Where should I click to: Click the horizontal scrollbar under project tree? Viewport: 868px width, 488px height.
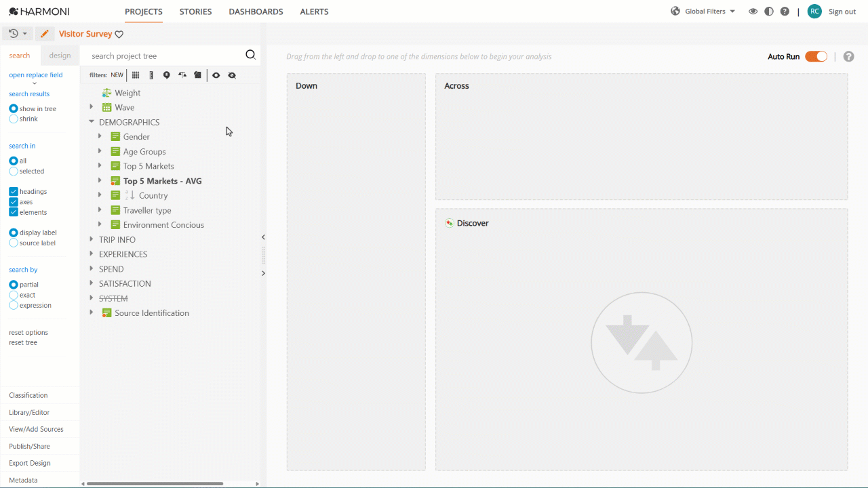click(x=155, y=484)
